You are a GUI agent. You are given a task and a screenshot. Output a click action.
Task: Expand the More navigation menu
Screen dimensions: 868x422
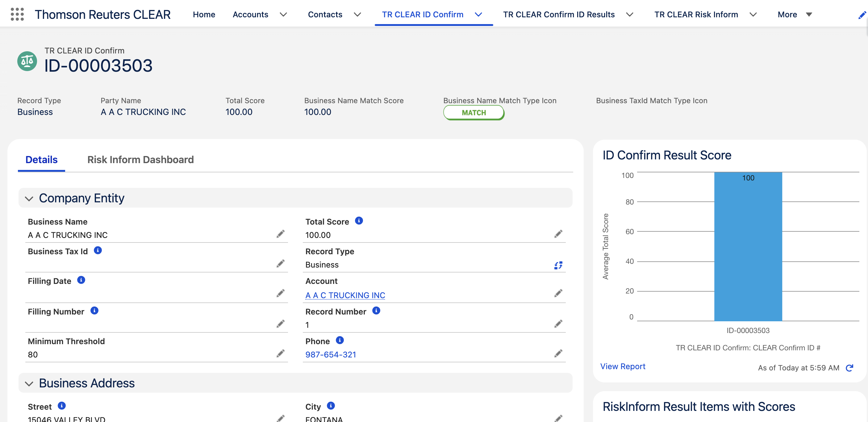tap(795, 15)
